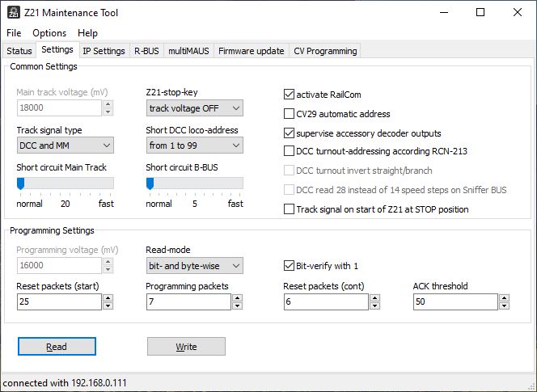This screenshot has height=392, width=537.
Task: Click the Programming packets input field
Action: pyautogui.click(x=188, y=301)
